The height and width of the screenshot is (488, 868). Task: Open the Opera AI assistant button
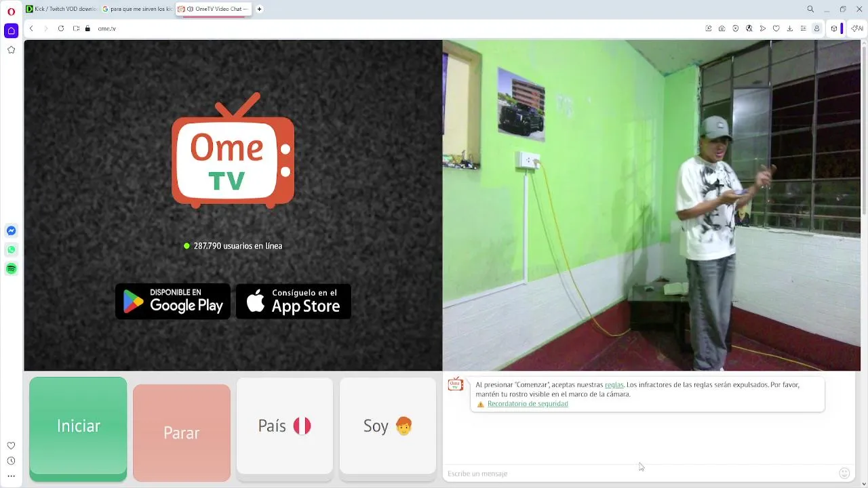(x=857, y=28)
